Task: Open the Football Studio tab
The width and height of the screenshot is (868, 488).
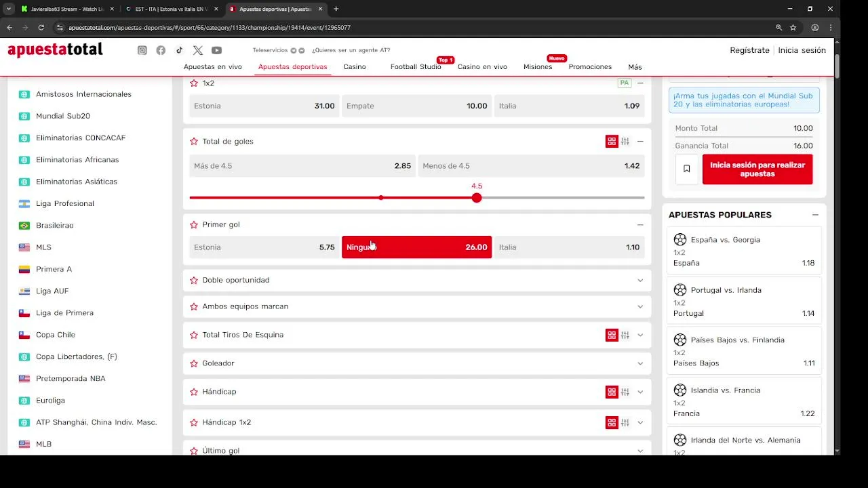Action: tap(416, 67)
